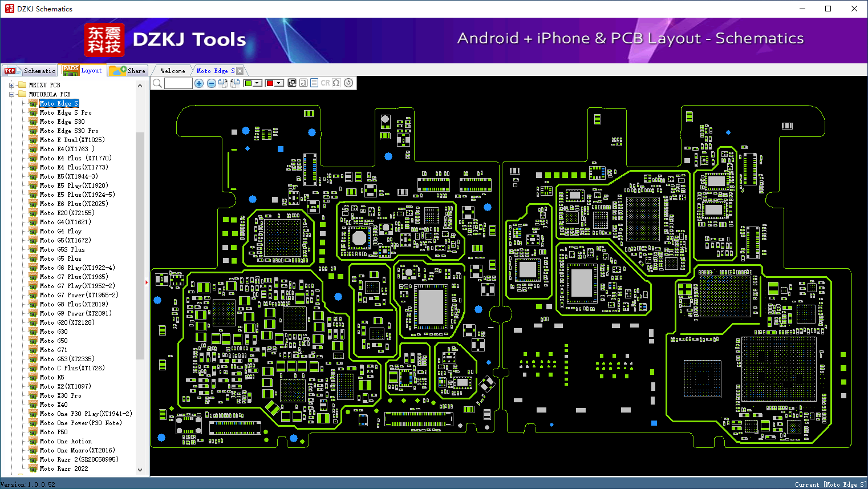Screen dimensions: 868x489
Task: Select Moto C Plus(XT1726) entry
Action: [x=72, y=368]
